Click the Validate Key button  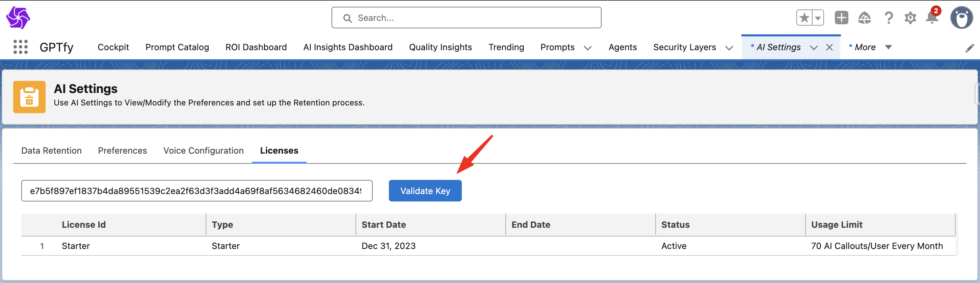[425, 191]
